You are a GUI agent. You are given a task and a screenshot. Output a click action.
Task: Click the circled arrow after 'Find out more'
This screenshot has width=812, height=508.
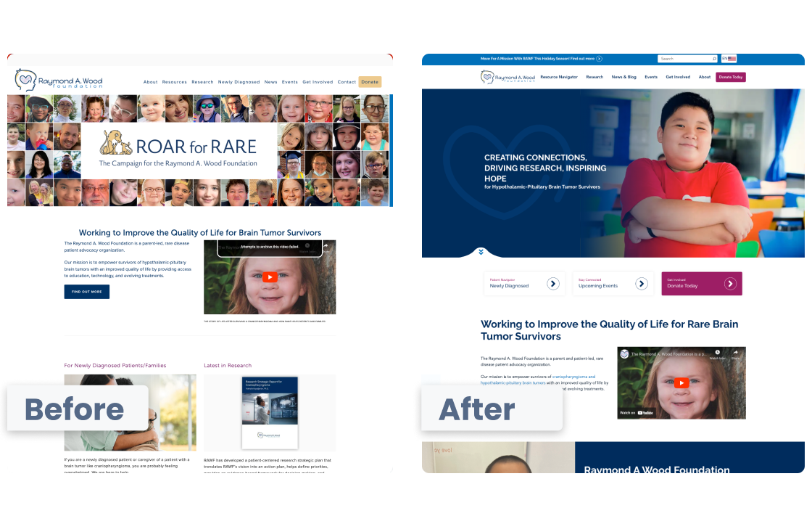point(599,59)
